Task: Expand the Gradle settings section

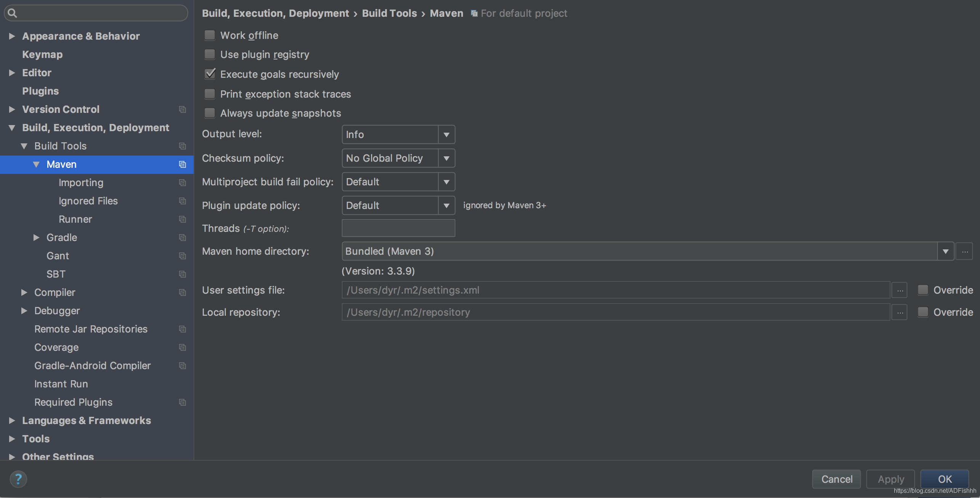Action: [x=37, y=237]
